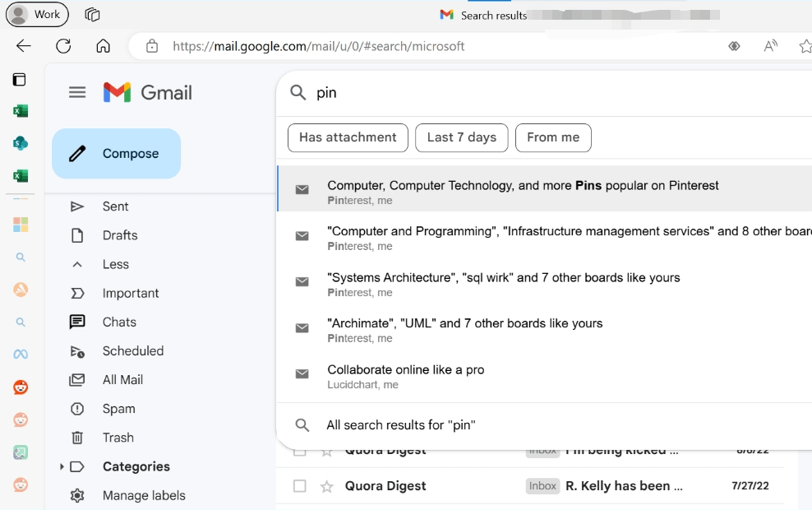Star the 7/27/22 Quora Digest email
The image size is (812, 510).
pyautogui.click(x=327, y=486)
